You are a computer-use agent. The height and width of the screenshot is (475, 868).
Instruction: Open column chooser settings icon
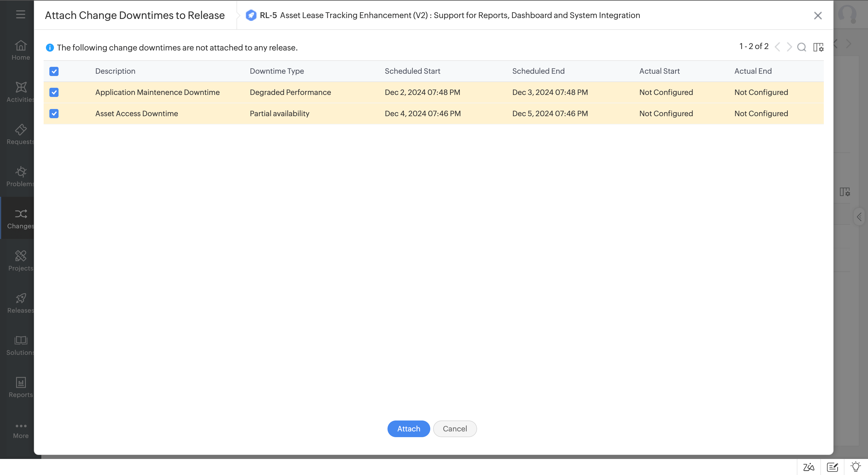click(x=818, y=47)
